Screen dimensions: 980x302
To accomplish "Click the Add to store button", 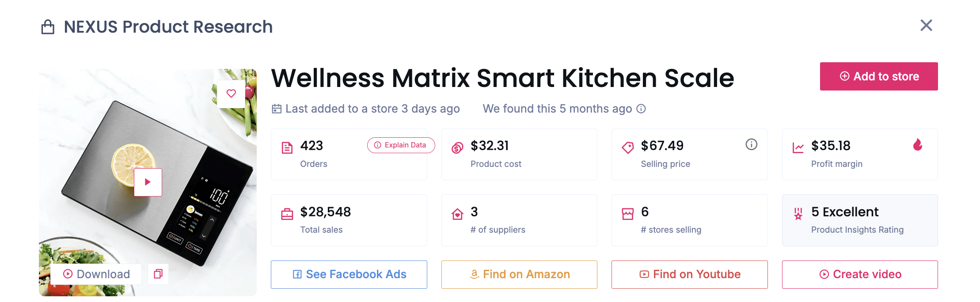I will 878,76.
